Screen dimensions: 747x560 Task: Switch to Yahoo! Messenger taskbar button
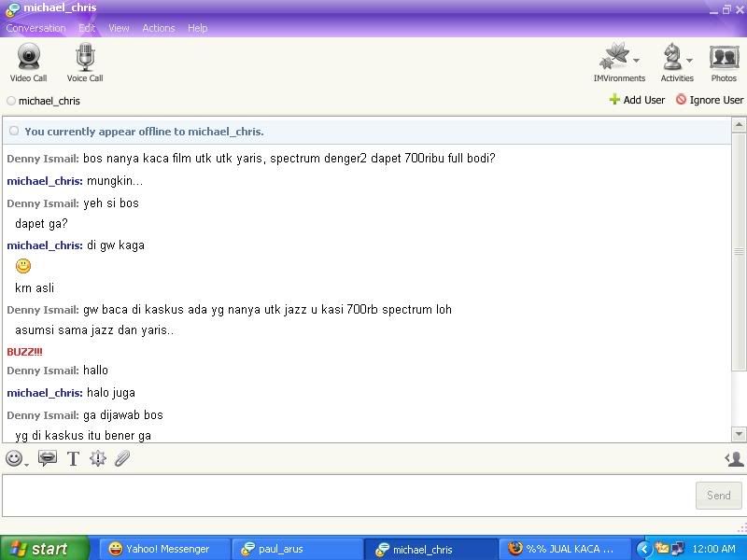pyautogui.click(x=165, y=549)
